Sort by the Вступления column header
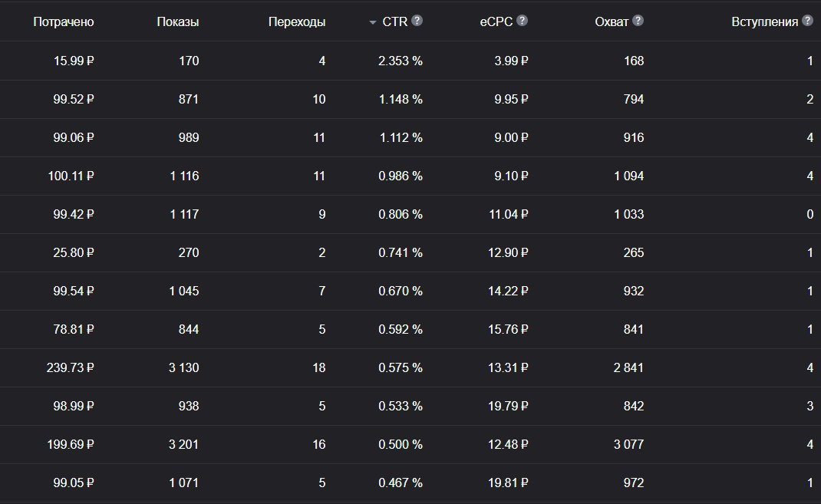Viewport: 821px width, 504px height. tap(764, 22)
